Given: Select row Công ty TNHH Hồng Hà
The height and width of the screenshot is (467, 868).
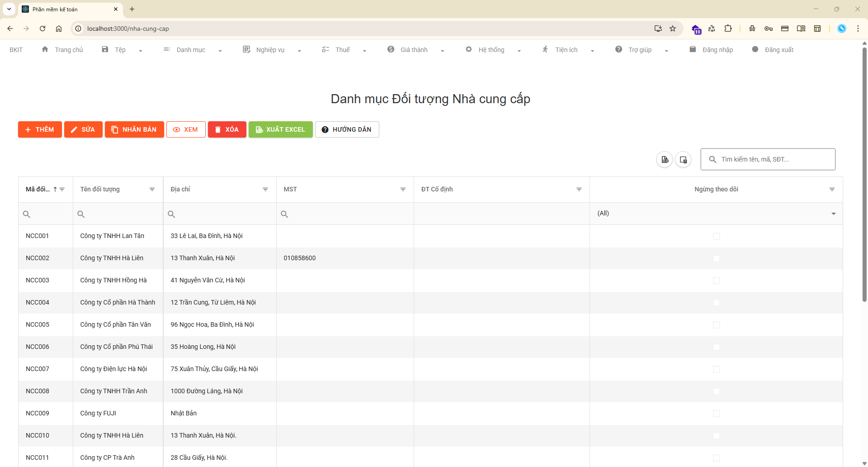Looking at the screenshot, I should pos(430,281).
